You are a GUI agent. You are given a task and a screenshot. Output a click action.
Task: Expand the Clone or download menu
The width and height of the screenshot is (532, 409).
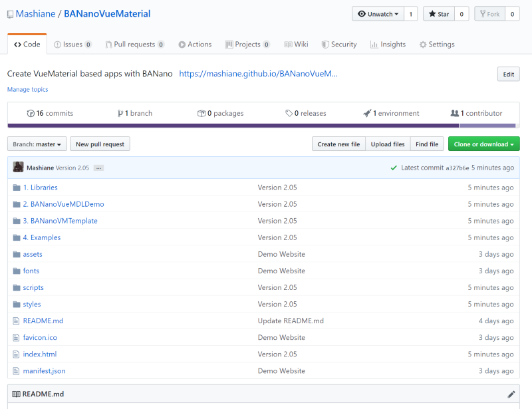[x=483, y=144]
